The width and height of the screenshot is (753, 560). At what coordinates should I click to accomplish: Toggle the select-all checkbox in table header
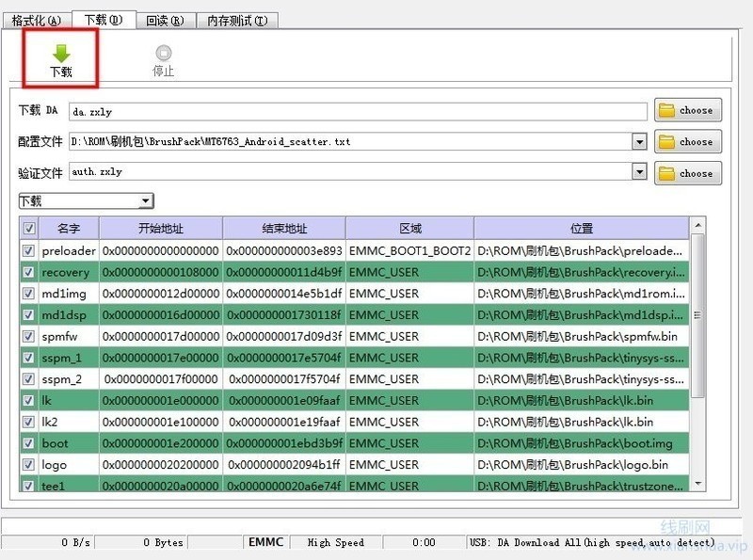point(28,228)
